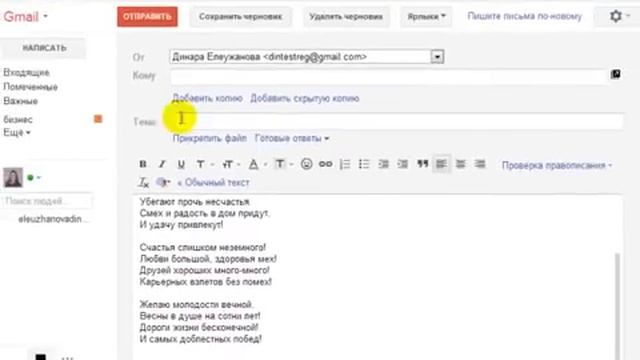640x360 pixels.
Task: Create a bulleted list
Action: click(x=364, y=164)
